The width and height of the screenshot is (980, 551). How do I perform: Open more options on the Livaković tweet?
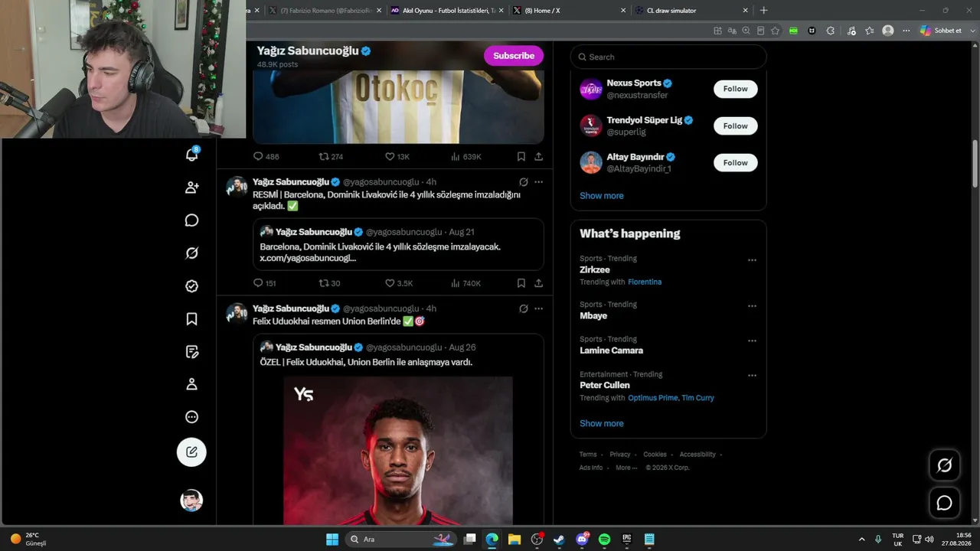click(539, 182)
